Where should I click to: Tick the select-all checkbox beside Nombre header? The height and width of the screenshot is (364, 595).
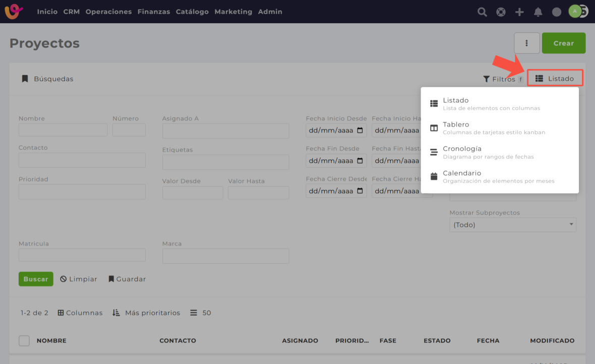tap(24, 341)
